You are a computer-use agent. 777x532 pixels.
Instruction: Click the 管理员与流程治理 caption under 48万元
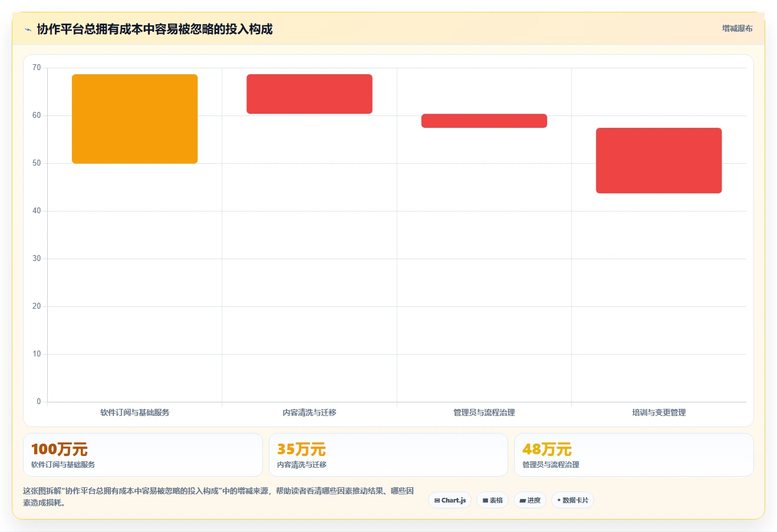[x=551, y=465]
